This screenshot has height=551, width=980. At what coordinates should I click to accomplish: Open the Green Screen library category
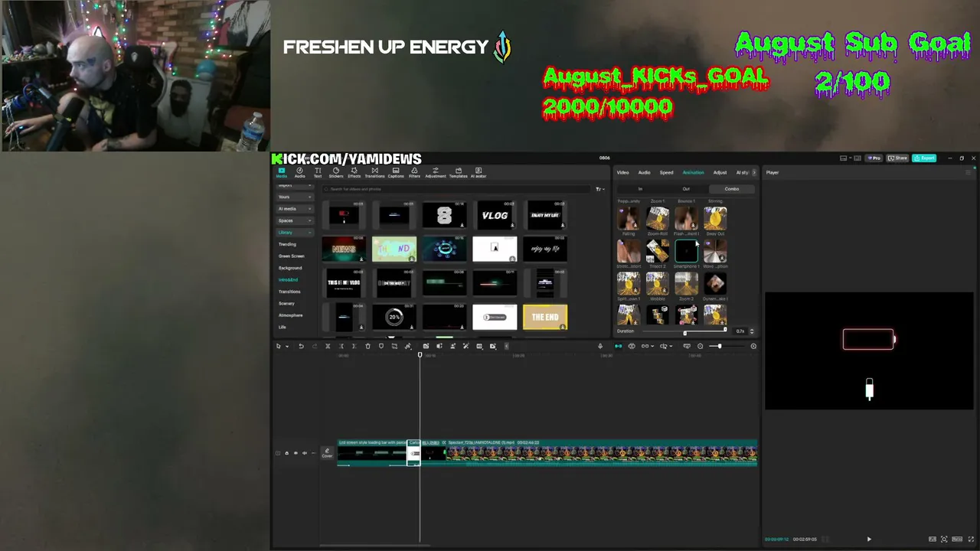click(x=291, y=256)
